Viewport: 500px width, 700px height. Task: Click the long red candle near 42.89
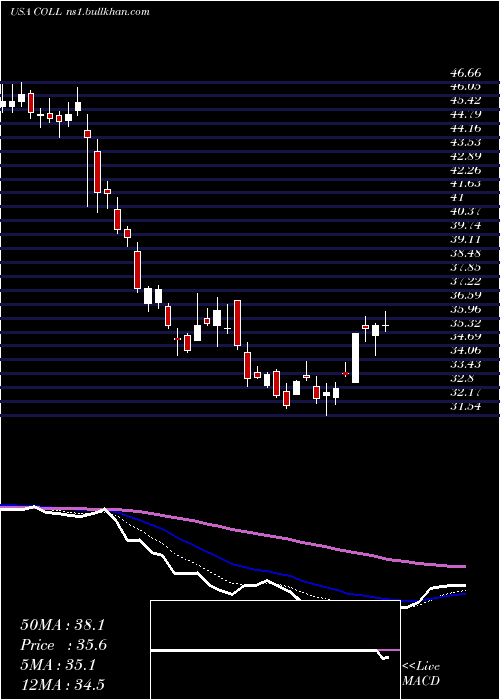point(97,172)
